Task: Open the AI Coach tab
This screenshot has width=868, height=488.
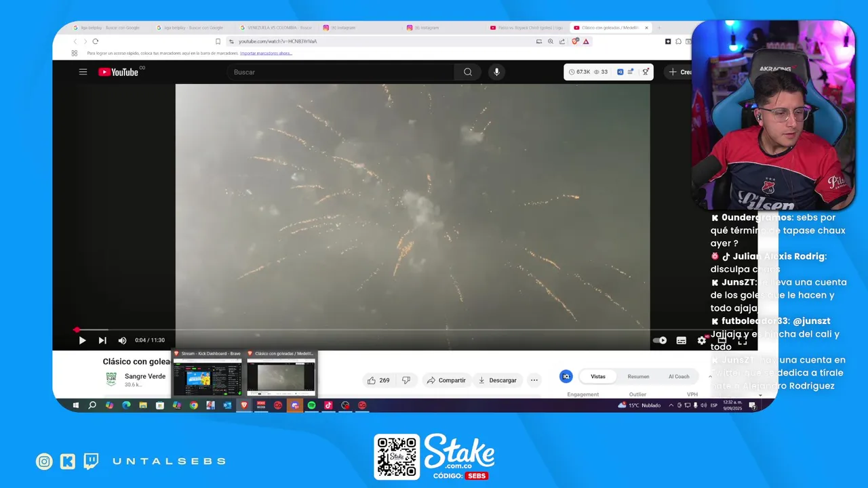Action: [679, 376]
